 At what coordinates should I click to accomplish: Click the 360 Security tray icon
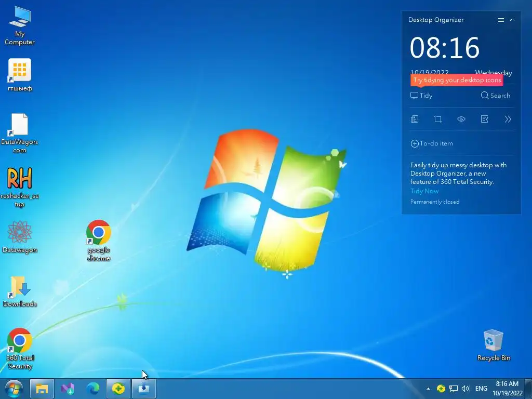pos(441,389)
